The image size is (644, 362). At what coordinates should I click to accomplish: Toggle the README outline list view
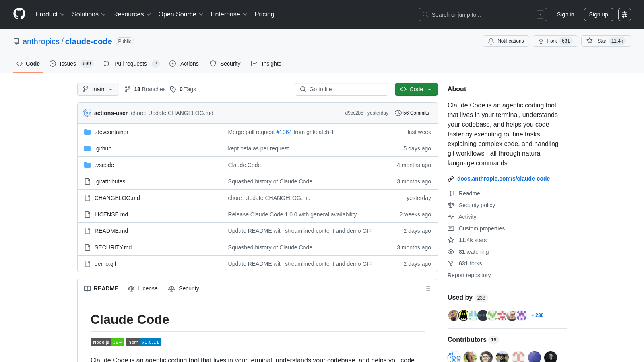(427, 288)
